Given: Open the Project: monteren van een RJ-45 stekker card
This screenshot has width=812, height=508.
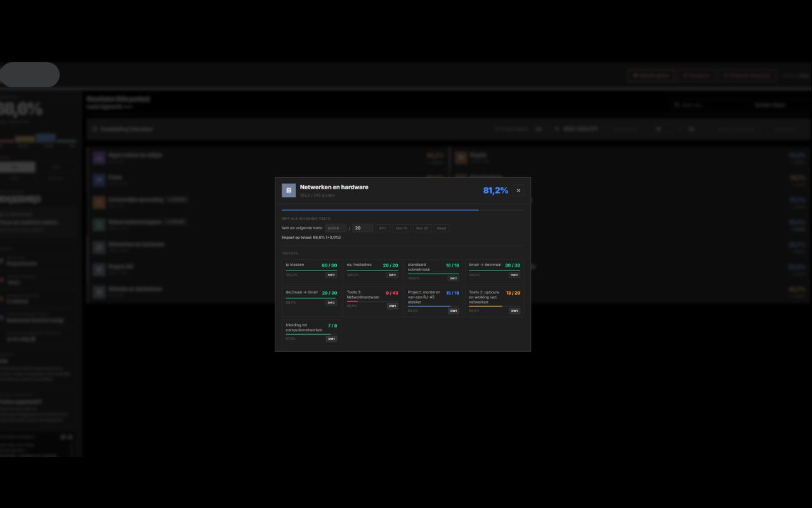Looking at the screenshot, I should (433, 302).
